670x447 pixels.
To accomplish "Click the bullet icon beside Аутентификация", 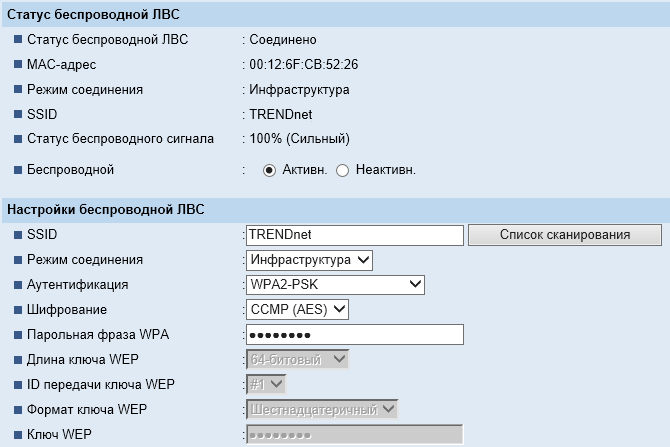I will click(16, 285).
